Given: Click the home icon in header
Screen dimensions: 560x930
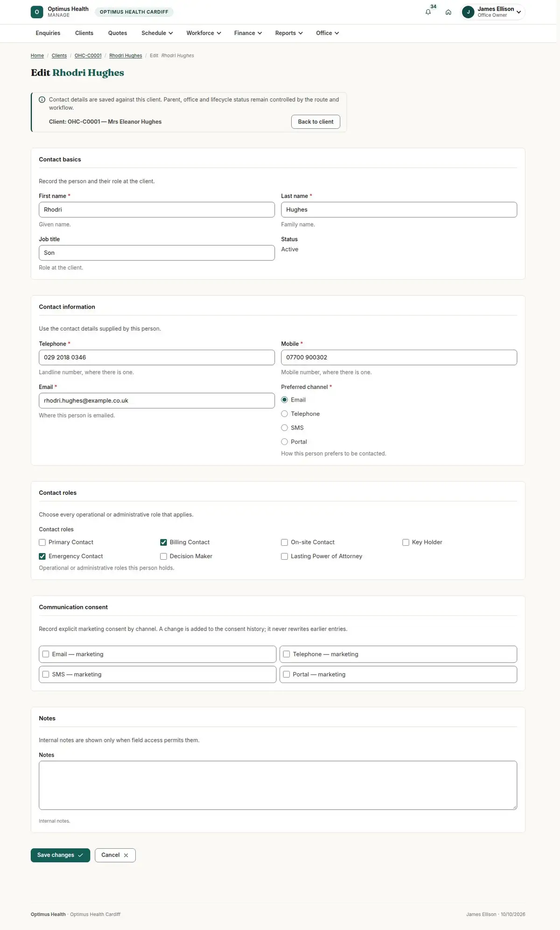Looking at the screenshot, I should point(448,12).
